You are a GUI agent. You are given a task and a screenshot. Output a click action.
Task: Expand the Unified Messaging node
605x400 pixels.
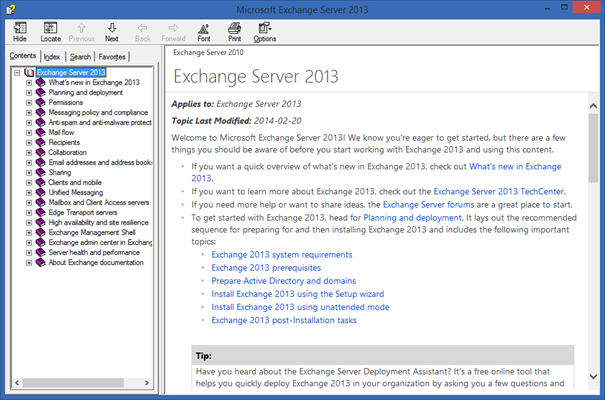point(29,191)
